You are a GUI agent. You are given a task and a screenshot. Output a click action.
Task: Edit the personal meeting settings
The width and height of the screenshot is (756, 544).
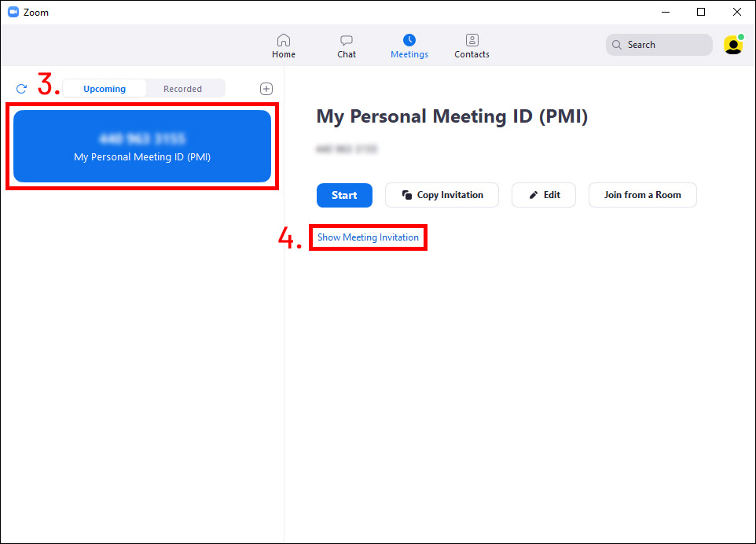pyautogui.click(x=544, y=195)
